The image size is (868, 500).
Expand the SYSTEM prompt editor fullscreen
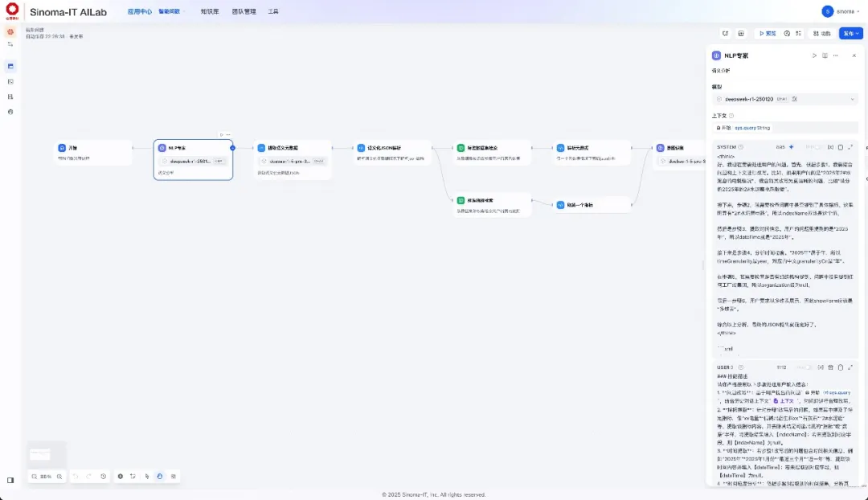[850, 147]
